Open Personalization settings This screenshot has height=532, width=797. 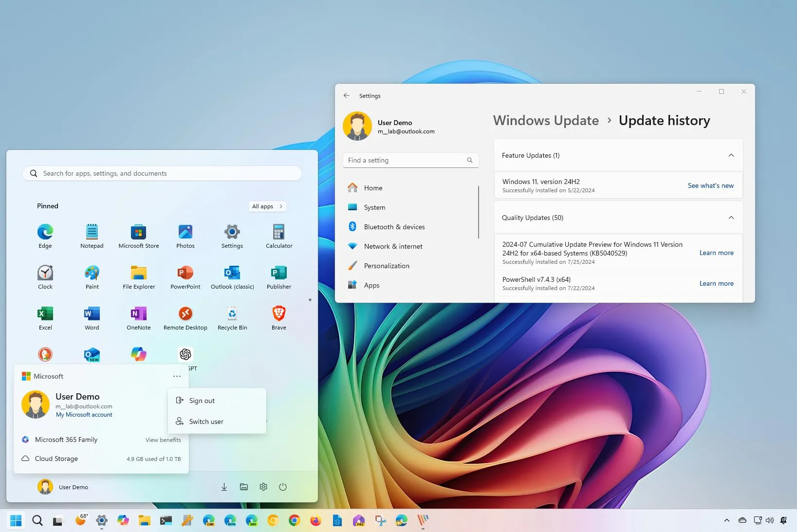pyautogui.click(x=386, y=266)
